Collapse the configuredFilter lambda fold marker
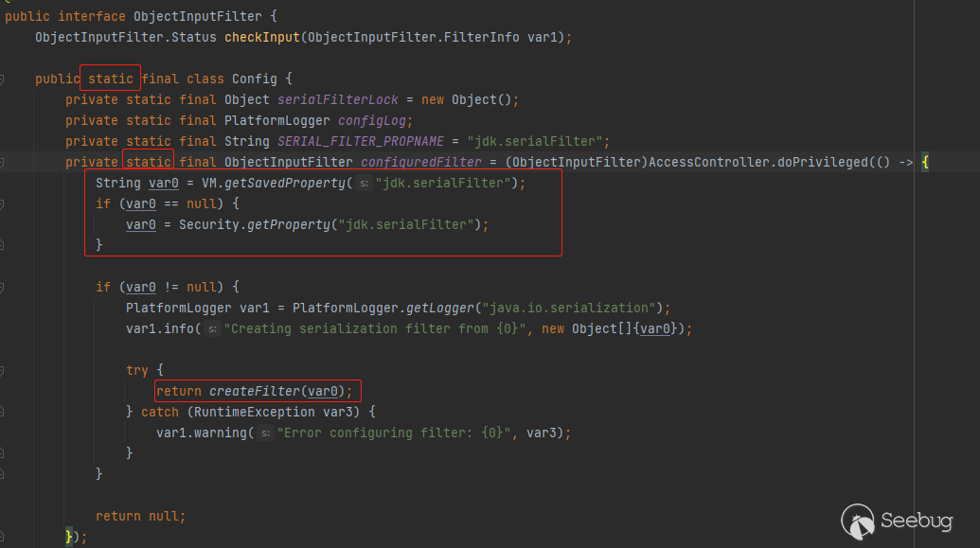 pyautogui.click(x=2, y=163)
